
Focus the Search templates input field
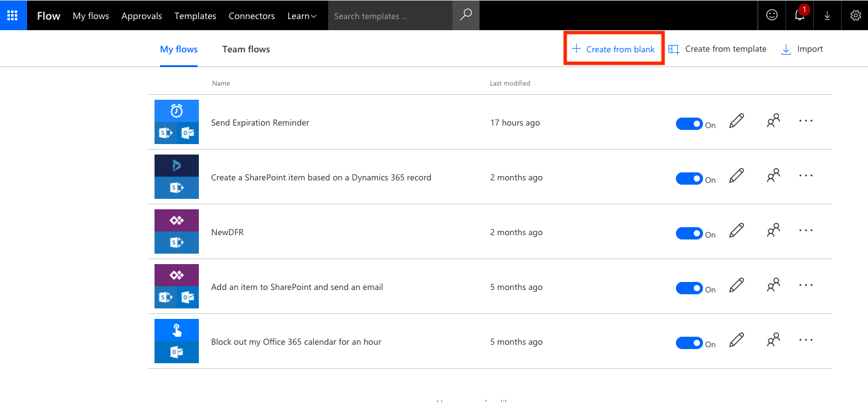390,15
